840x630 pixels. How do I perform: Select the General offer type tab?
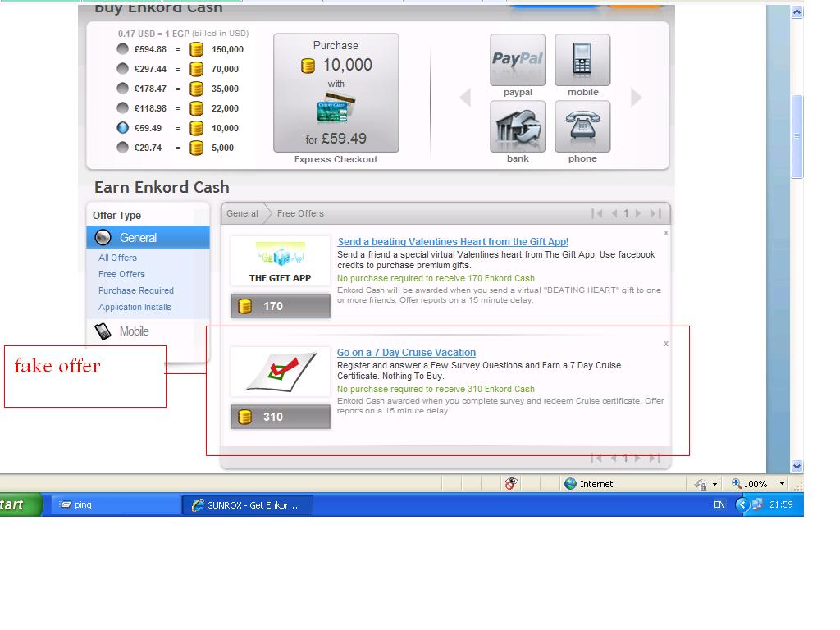(138, 238)
